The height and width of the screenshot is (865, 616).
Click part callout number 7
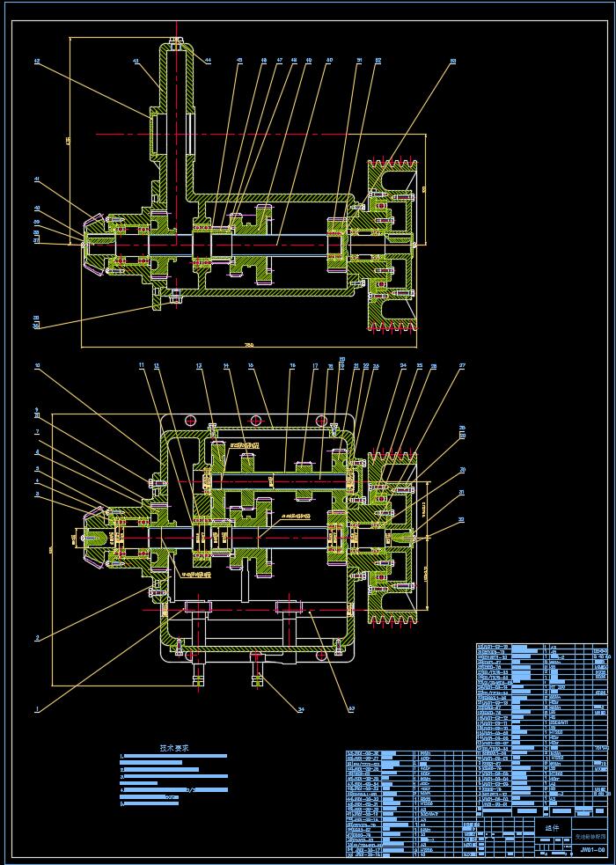[x=37, y=431]
